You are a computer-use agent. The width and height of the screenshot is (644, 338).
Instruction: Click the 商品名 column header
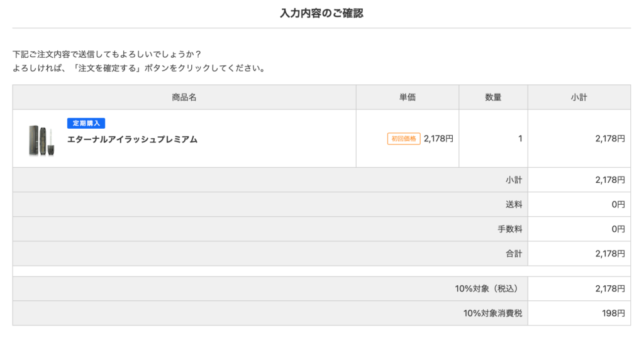(184, 97)
